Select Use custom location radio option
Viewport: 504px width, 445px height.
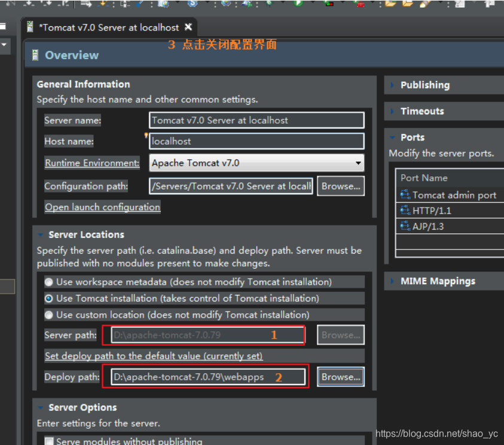tap(49, 315)
